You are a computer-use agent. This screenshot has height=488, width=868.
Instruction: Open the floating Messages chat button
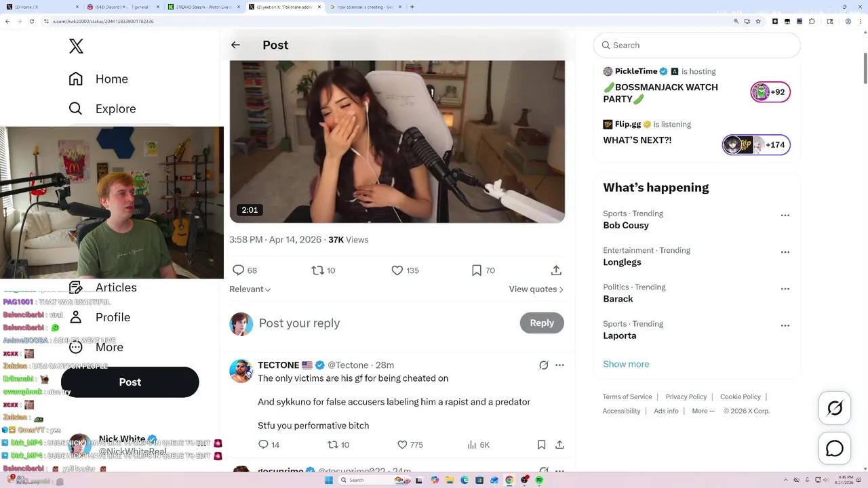[835, 449]
